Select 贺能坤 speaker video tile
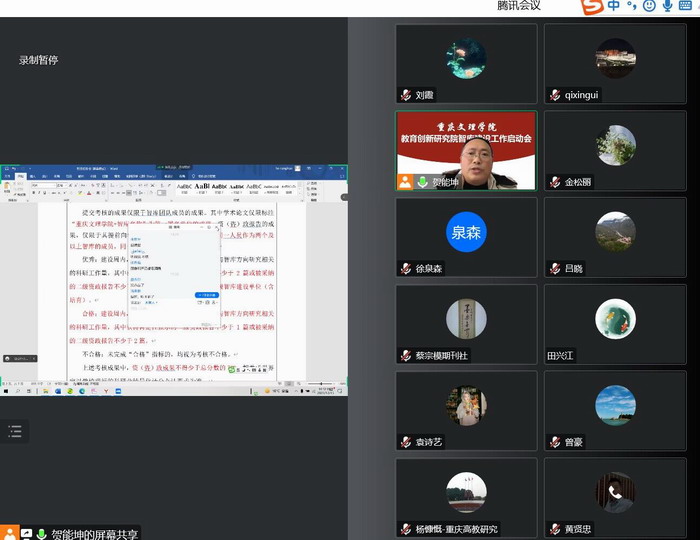The image size is (700, 540). 466,151
